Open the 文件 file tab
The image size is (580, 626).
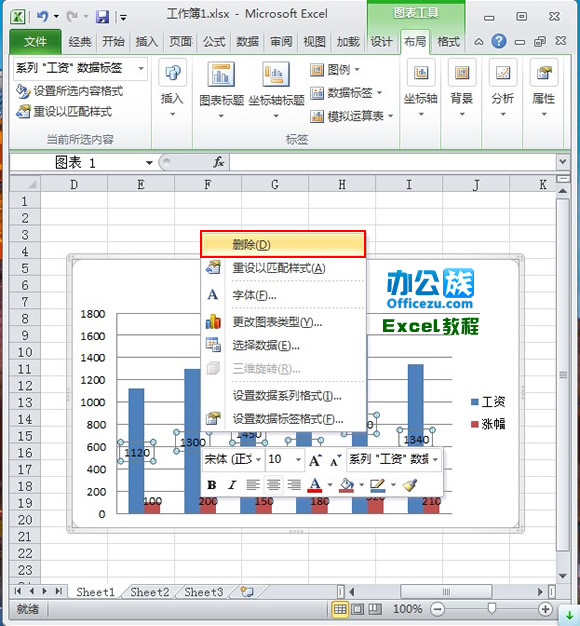[x=35, y=42]
